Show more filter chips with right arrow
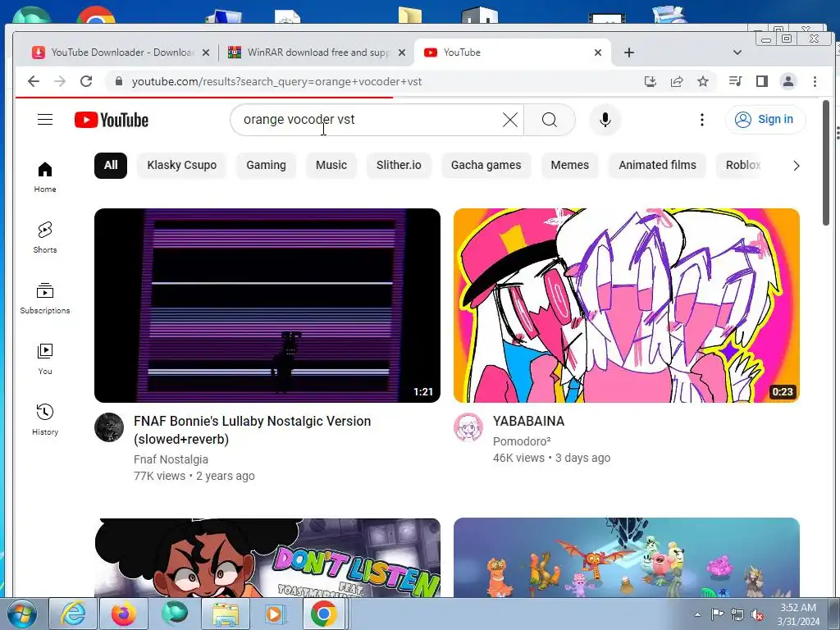 796,166
